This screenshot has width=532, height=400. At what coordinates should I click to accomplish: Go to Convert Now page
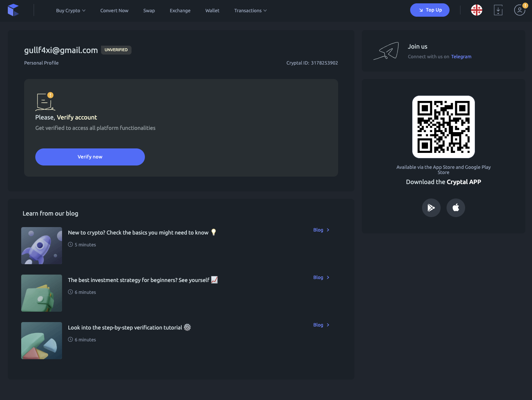coord(114,10)
